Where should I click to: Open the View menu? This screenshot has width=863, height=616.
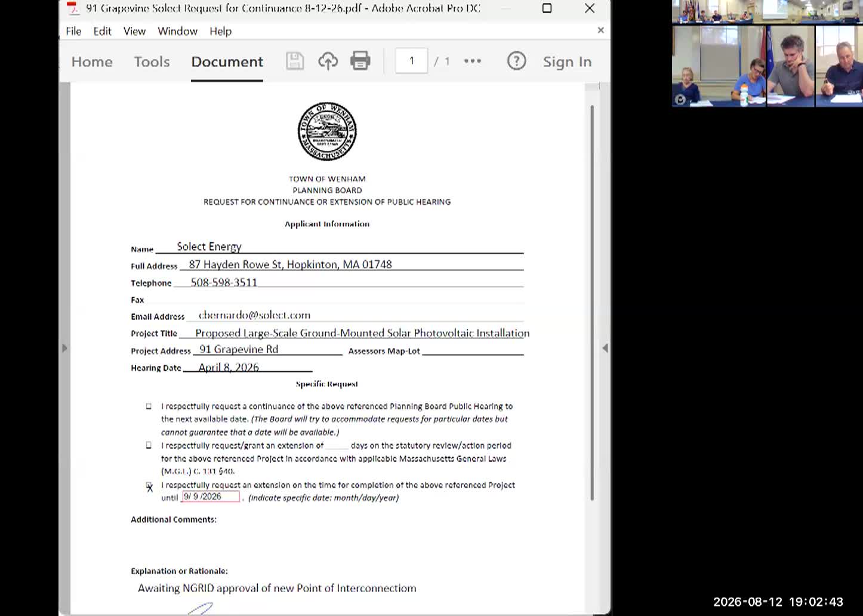[x=134, y=31]
